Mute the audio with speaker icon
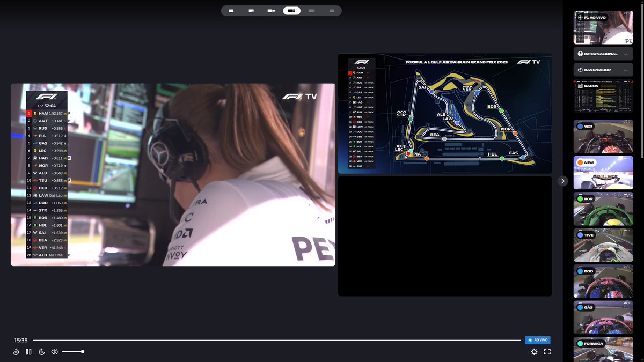The image size is (644, 362). 54,352
